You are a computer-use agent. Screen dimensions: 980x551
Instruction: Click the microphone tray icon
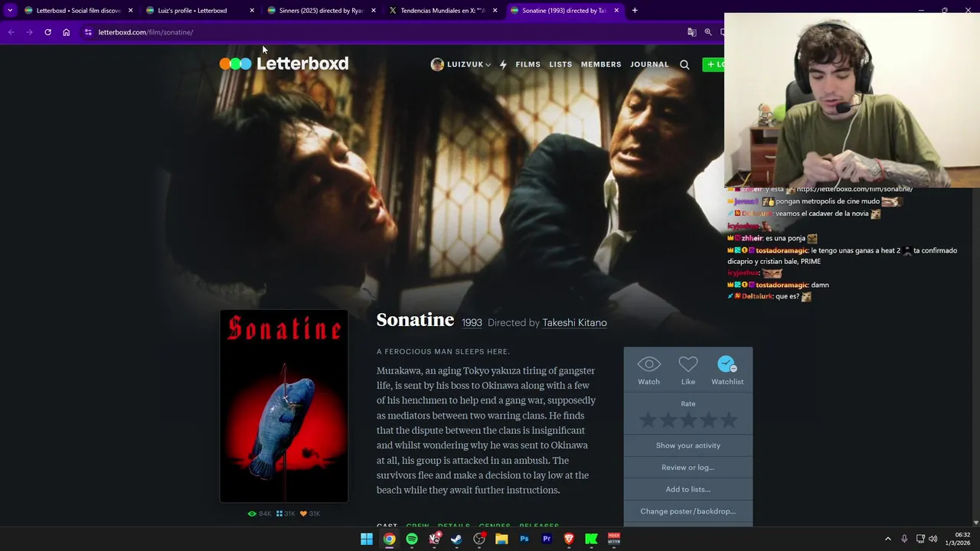click(904, 539)
